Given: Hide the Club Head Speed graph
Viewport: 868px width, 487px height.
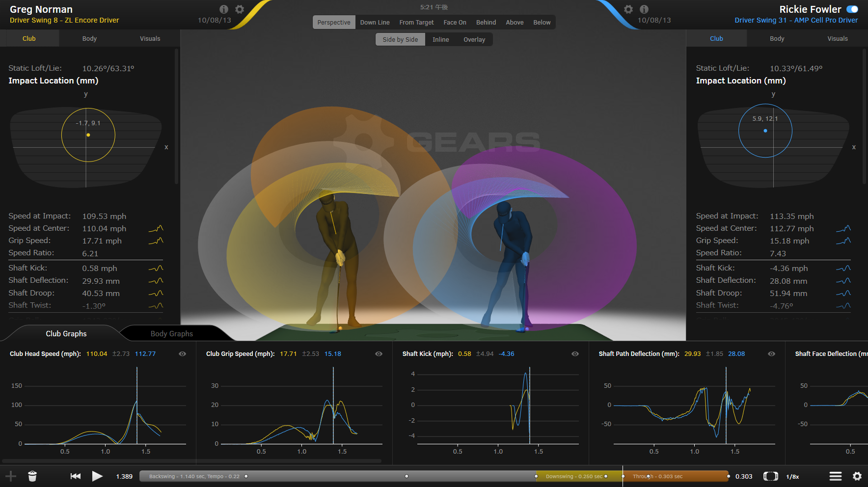Looking at the screenshot, I should [x=182, y=354].
